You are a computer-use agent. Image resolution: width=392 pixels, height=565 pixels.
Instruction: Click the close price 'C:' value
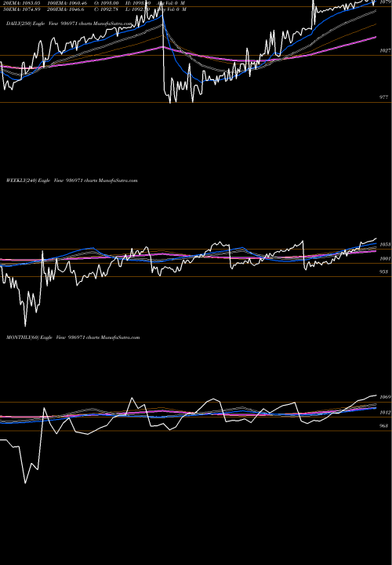tap(106, 9)
